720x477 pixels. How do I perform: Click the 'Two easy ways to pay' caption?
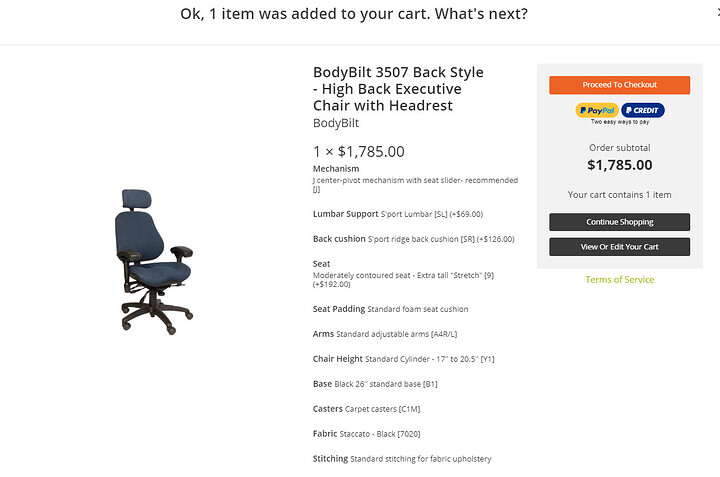point(620,122)
